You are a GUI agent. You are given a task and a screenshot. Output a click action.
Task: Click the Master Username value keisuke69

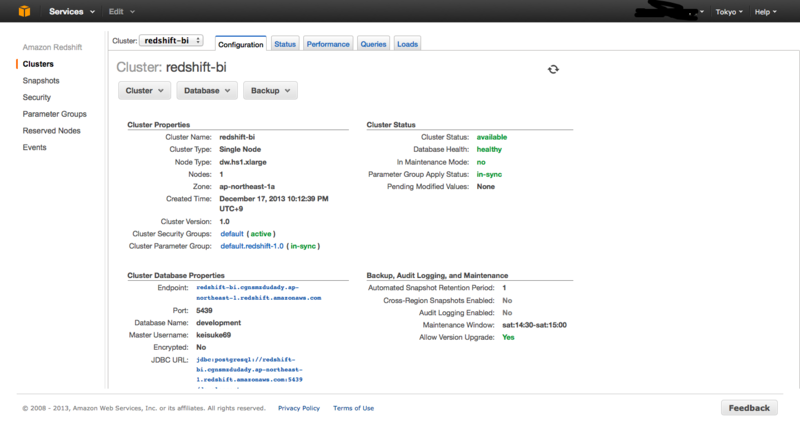tap(213, 335)
